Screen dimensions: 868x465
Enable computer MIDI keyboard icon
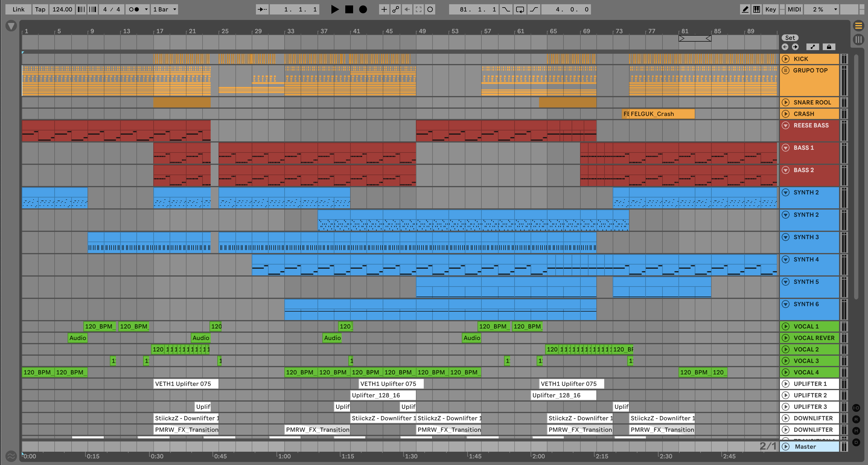[756, 9]
